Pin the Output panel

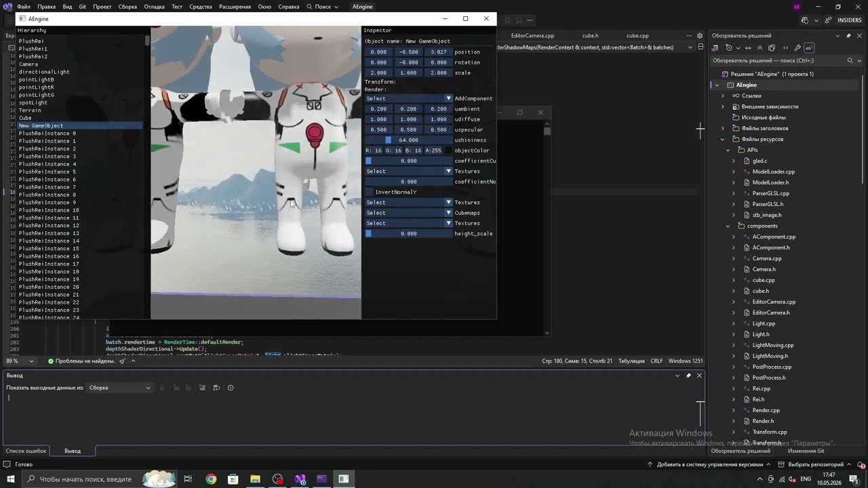[x=688, y=375]
